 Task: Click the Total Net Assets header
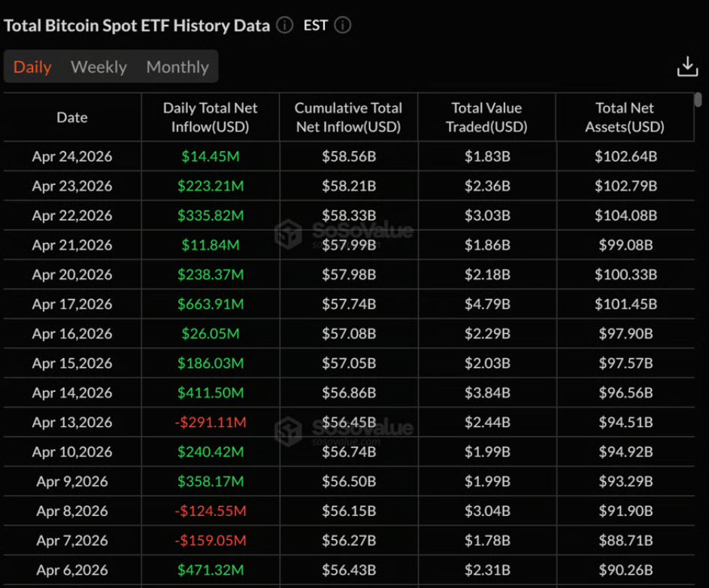(625, 117)
